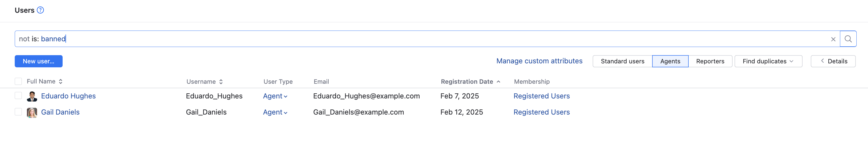868x142 pixels.
Task: Click Eduardo Hughes's avatar picture
Action: click(32, 96)
